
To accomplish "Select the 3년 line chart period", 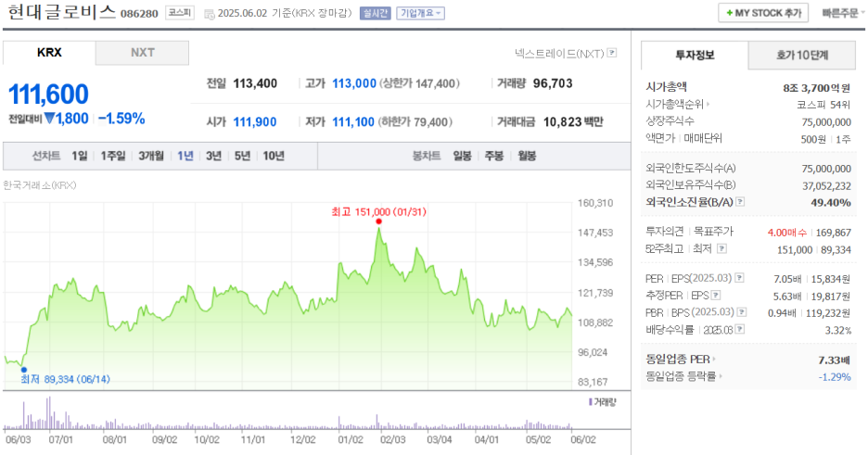I will pyautogui.click(x=213, y=157).
